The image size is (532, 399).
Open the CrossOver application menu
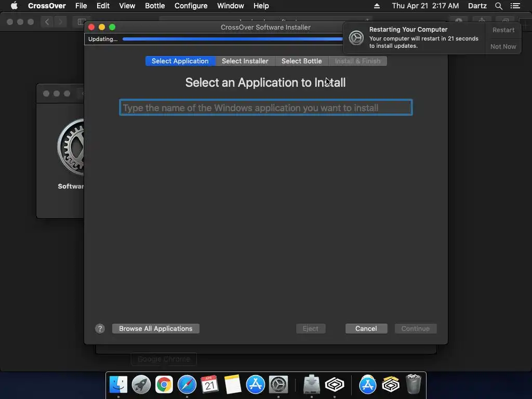click(47, 6)
